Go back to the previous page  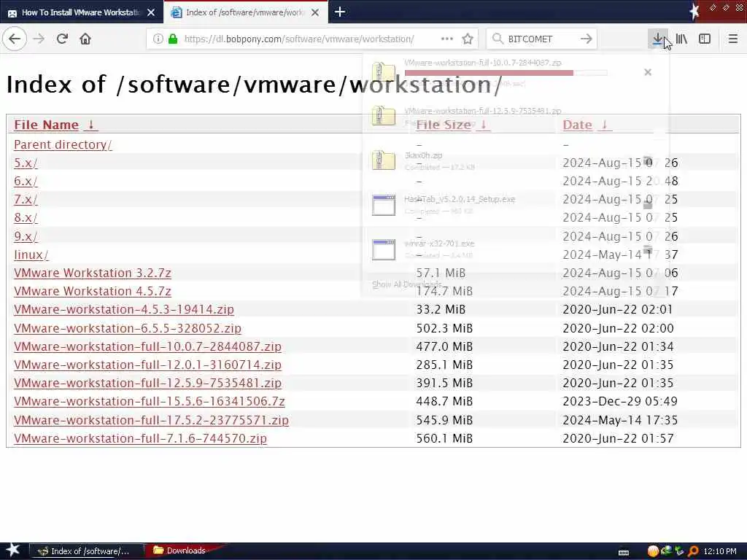pyautogui.click(x=15, y=39)
